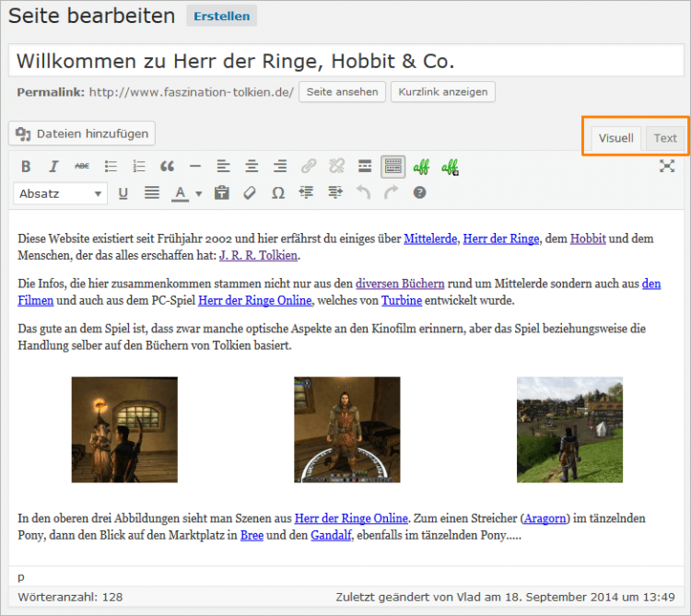
Task: Expand the text color dropdown arrow
Action: 198,193
